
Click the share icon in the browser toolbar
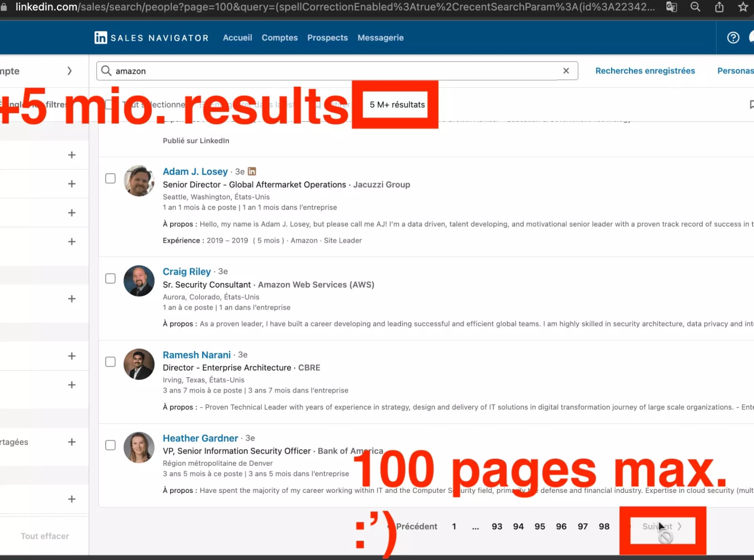[719, 7]
